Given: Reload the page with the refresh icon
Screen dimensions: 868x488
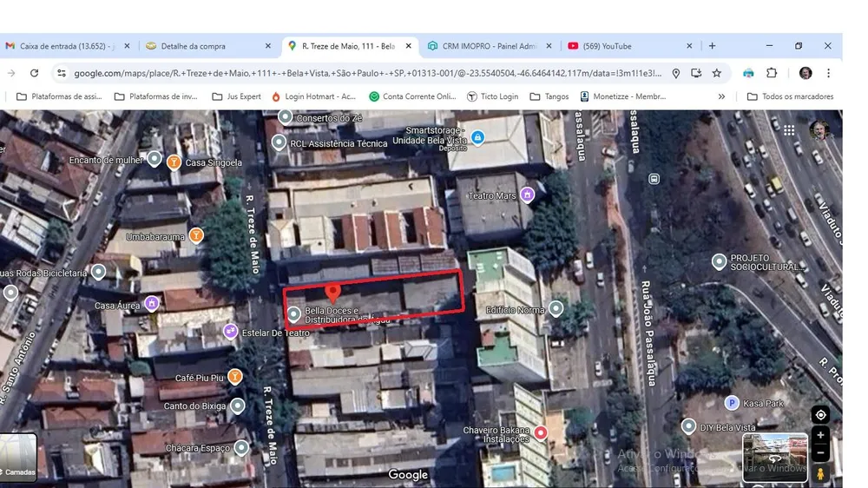Looking at the screenshot, I should pos(35,73).
